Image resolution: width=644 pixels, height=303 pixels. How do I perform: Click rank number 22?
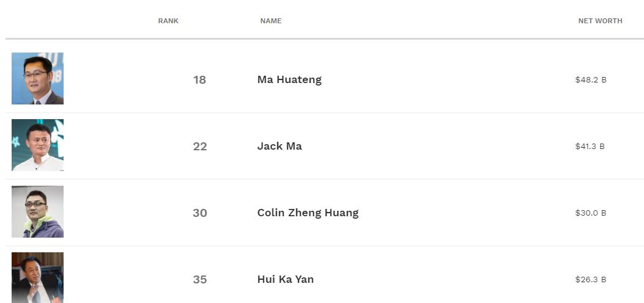coord(199,146)
